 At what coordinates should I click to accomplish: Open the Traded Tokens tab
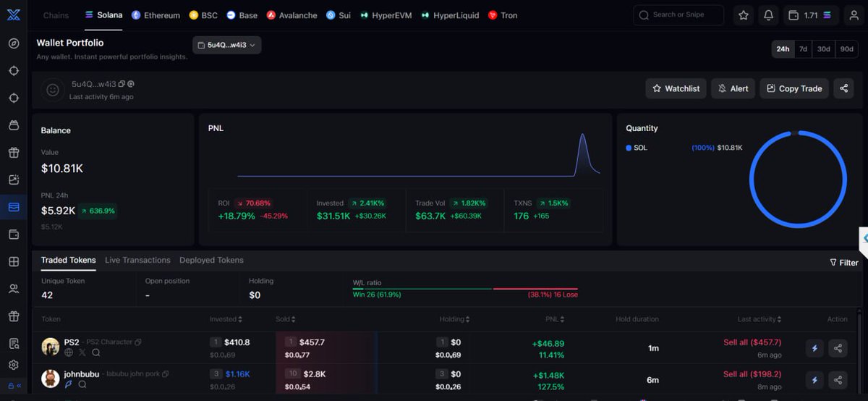point(68,261)
